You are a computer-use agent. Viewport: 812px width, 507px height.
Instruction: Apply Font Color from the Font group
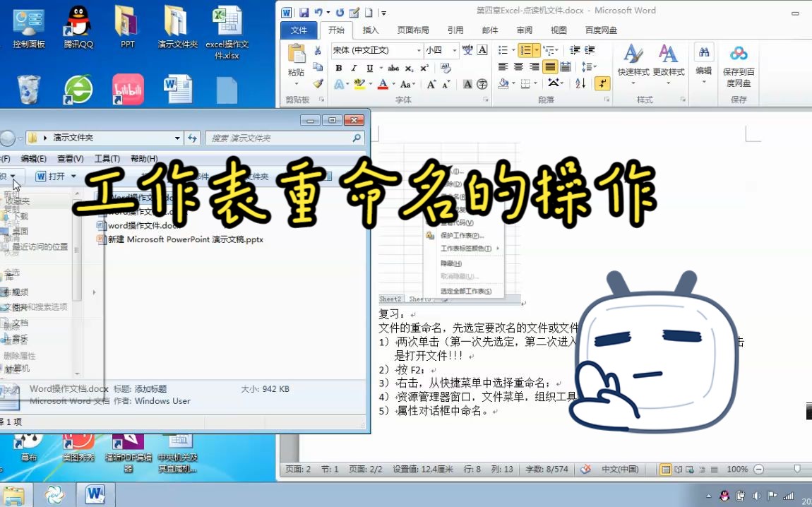pyautogui.click(x=383, y=84)
